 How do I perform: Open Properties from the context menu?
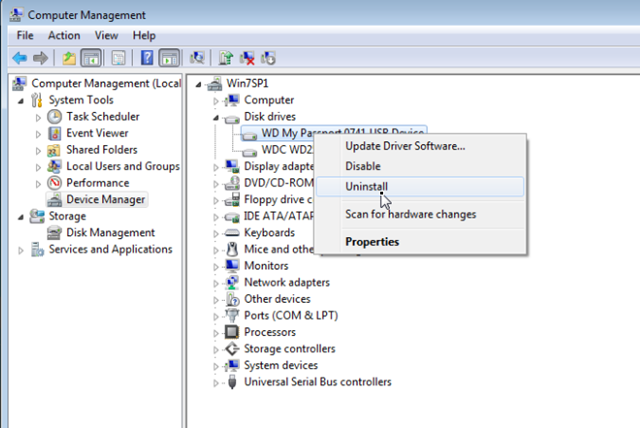pos(372,241)
